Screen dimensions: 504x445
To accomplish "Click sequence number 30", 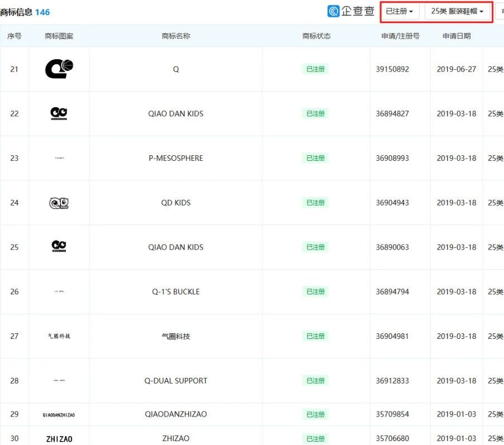I will 14,438.
